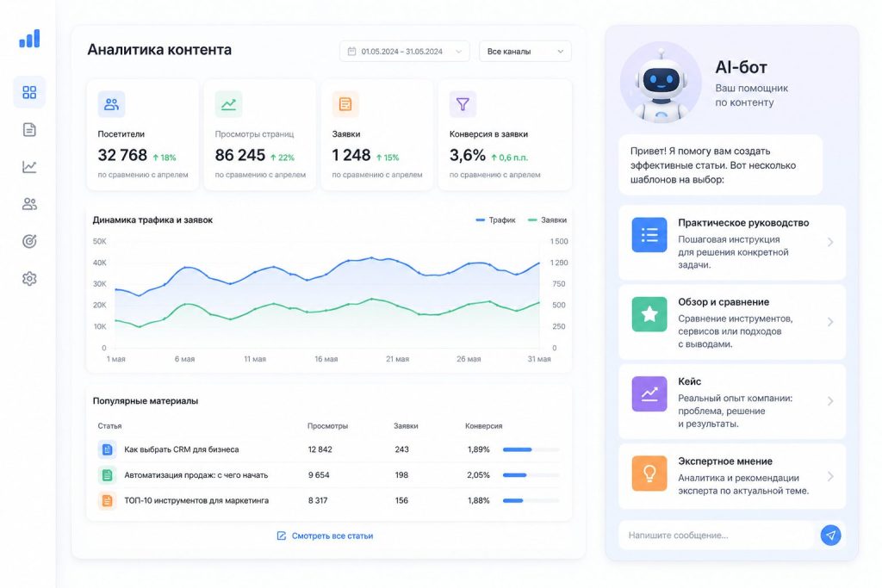Click the 86 245 page views value
The height and width of the screenshot is (588, 882).
(x=239, y=155)
